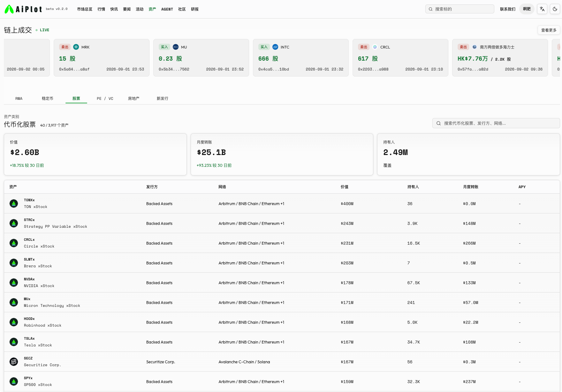
Task: Click Avalanche C-Chain / Solana network cell
Action: pos(244,362)
